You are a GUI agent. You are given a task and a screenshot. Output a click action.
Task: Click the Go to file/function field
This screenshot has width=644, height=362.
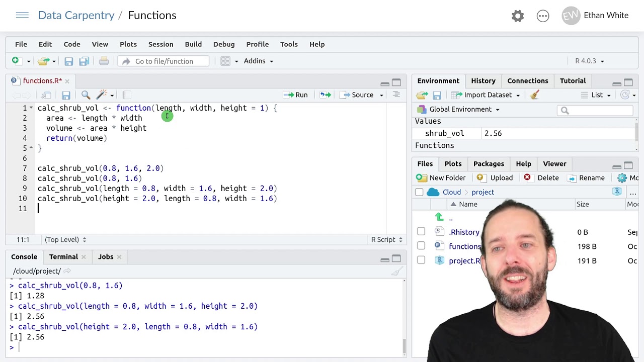164,61
